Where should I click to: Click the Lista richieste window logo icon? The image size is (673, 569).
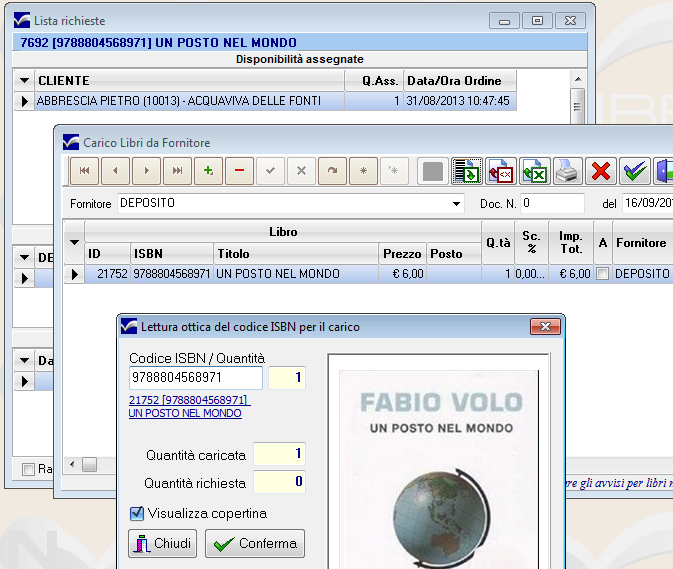tap(22, 20)
